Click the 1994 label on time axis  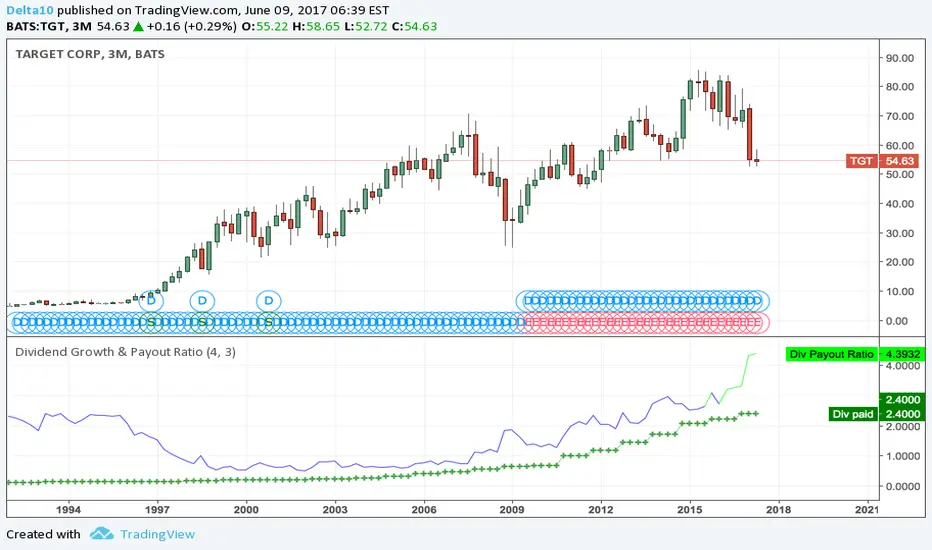68,510
